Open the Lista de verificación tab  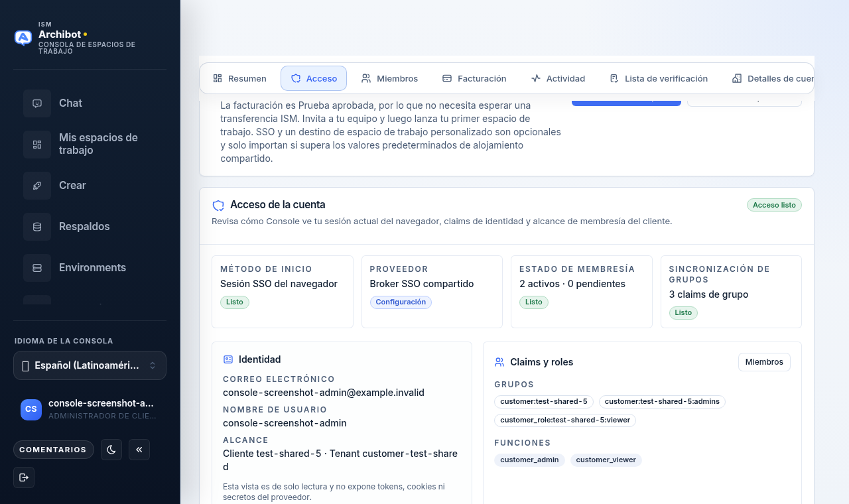pyautogui.click(x=659, y=78)
